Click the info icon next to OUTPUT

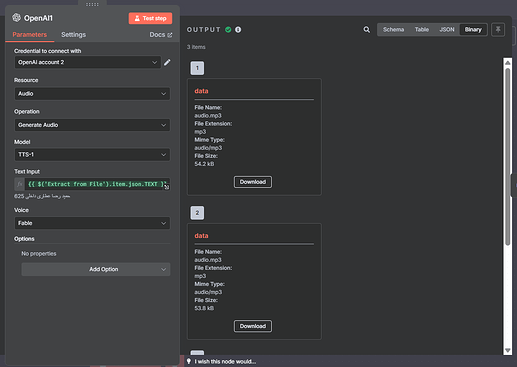[x=238, y=30]
